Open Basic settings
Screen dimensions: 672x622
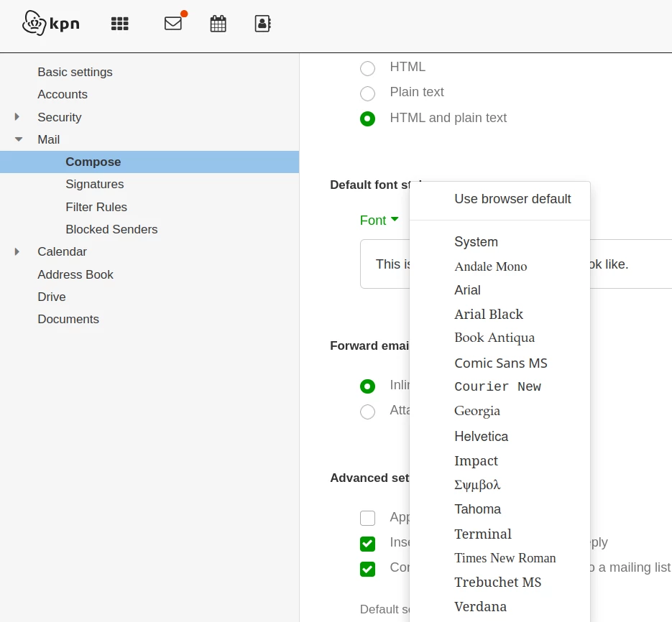[x=75, y=72]
